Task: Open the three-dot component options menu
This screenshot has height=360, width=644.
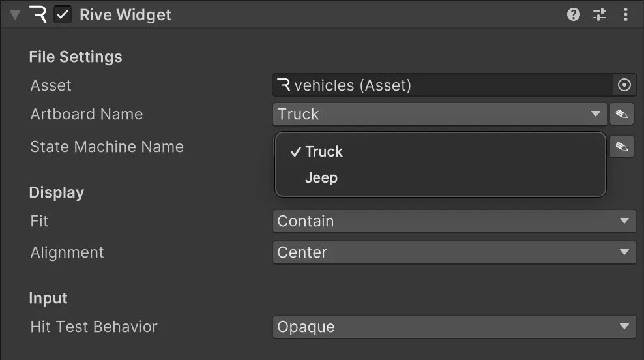Action: [626, 14]
